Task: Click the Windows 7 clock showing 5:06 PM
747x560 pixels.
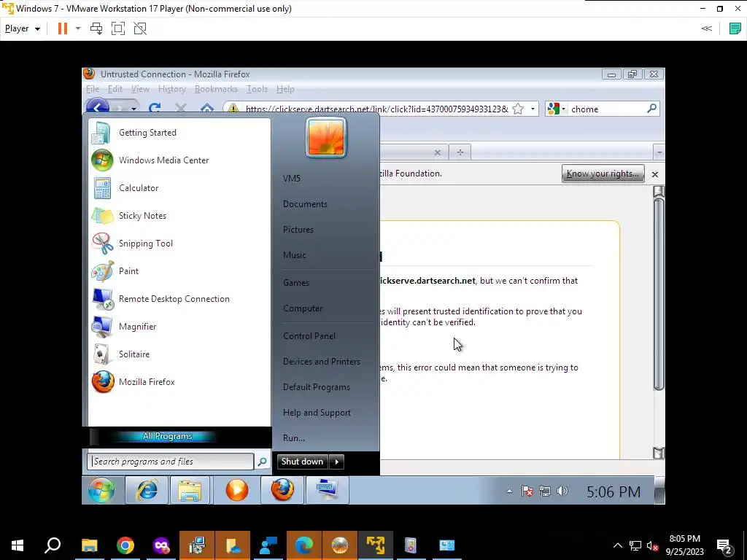Action: [613, 492]
